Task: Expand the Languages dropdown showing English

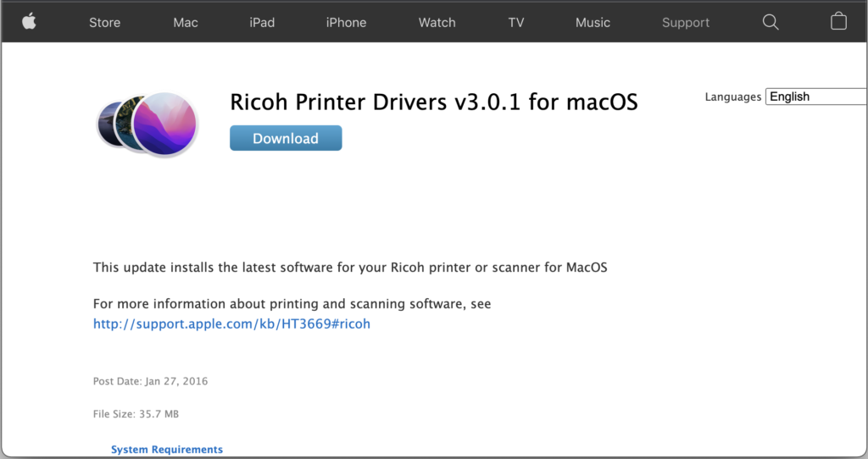Action: click(816, 97)
